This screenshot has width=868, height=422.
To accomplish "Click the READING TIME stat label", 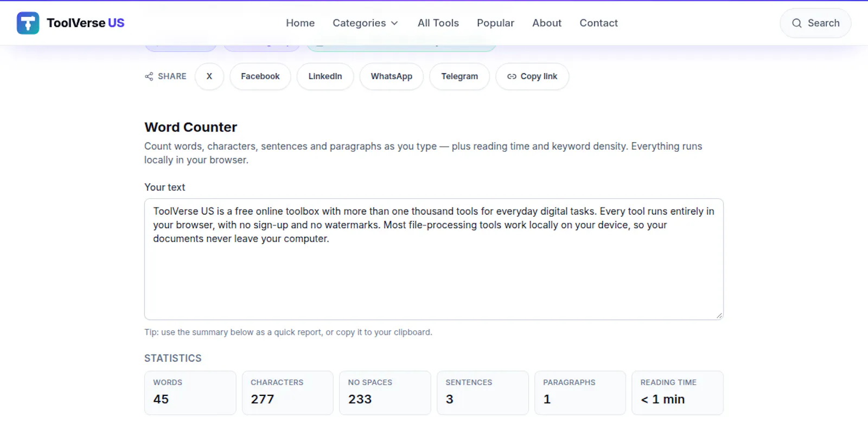I will [668, 382].
